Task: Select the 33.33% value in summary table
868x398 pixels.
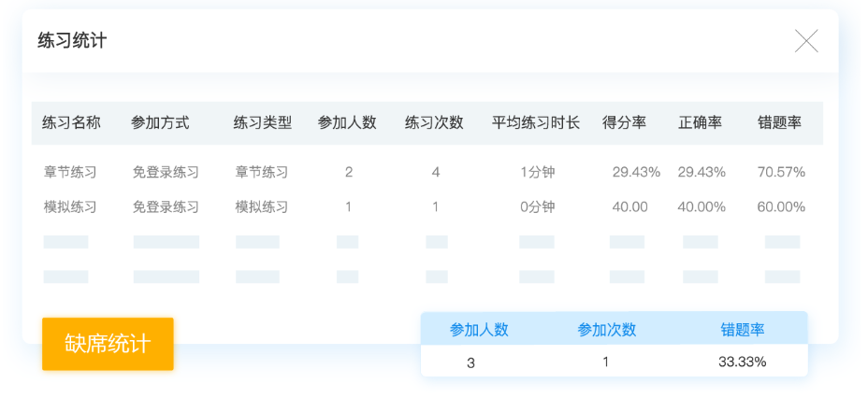Action: [x=744, y=362]
